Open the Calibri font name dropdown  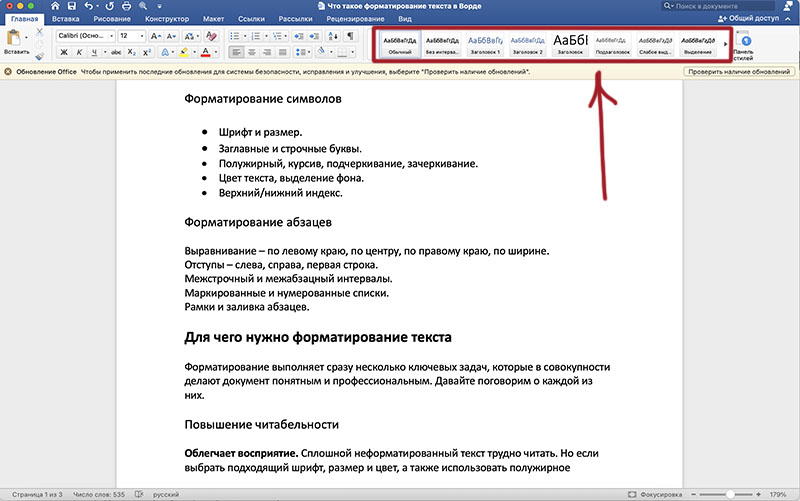click(112, 36)
